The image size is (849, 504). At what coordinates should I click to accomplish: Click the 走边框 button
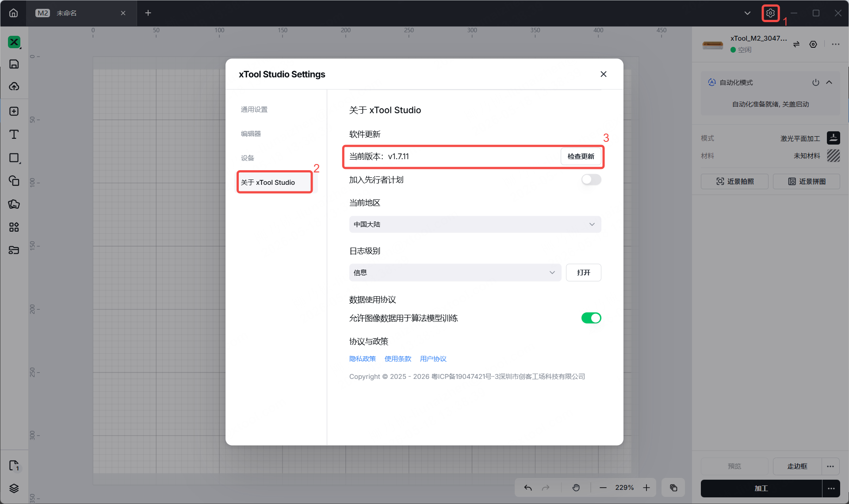pos(797,466)
